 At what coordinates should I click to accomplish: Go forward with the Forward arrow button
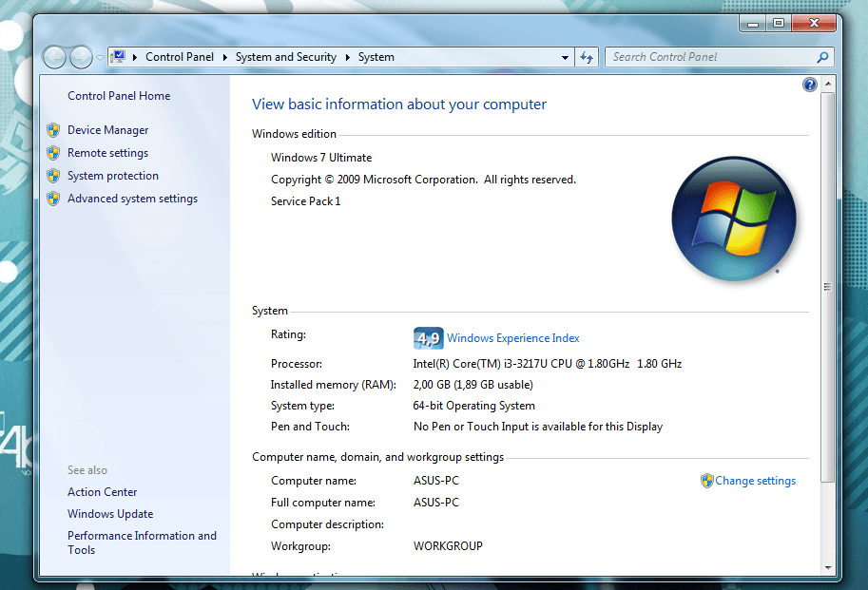(x=81, y=57)
